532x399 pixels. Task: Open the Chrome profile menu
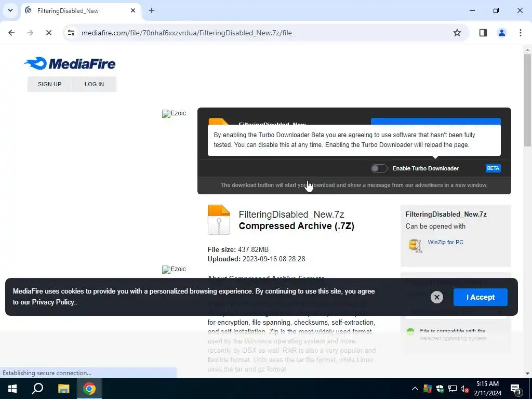point(501,33)
